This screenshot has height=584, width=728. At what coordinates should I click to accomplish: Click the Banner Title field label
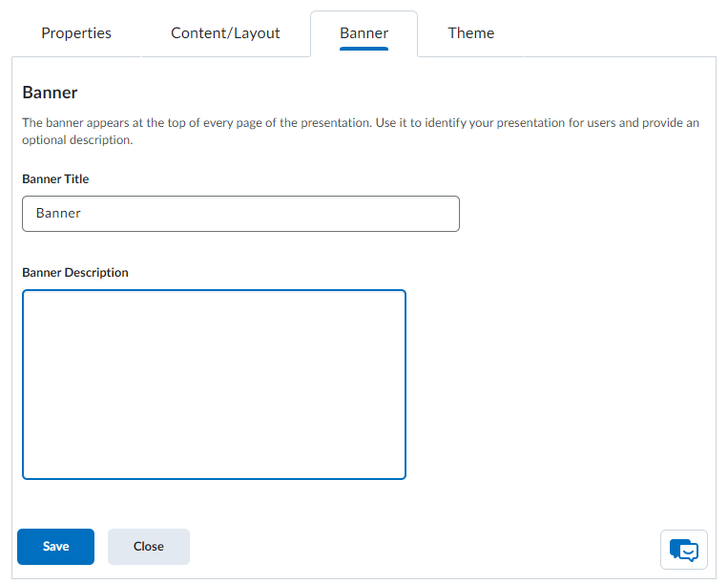tap(55, 179)
